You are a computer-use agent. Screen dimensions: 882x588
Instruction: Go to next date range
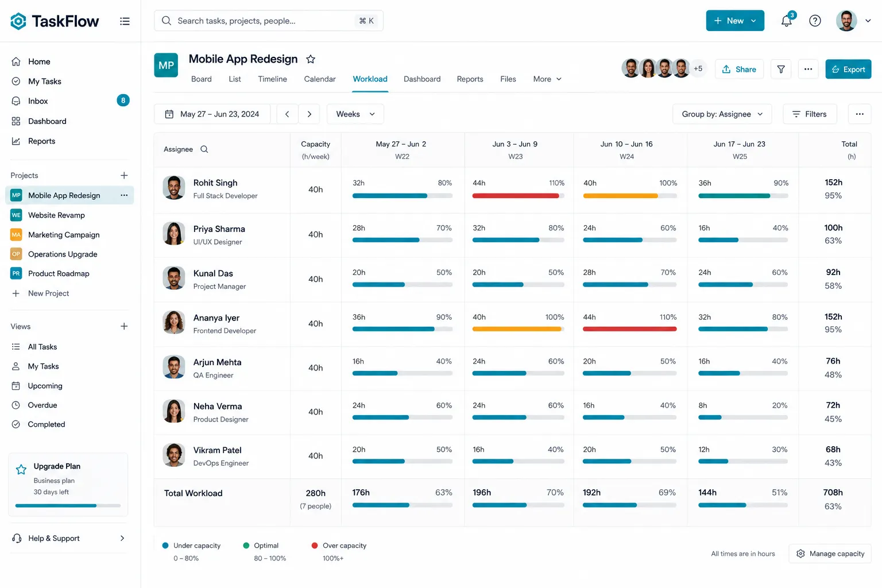(310, 114)
